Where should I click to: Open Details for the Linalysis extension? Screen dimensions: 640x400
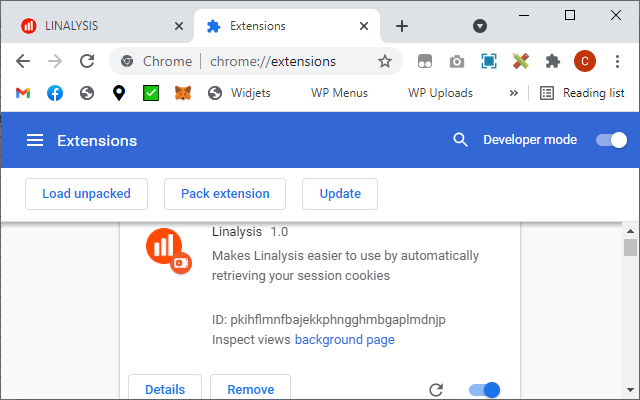[165, 389]
